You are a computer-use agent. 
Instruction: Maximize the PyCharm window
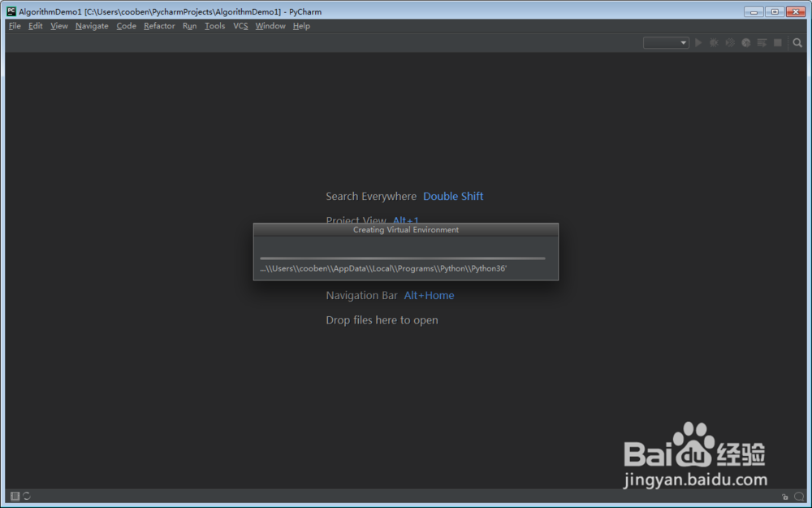775,11
